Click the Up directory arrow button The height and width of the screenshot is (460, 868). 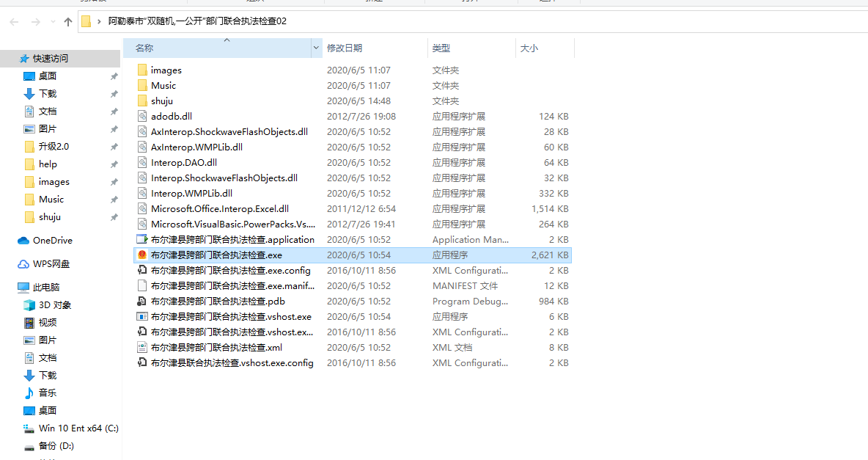click(68, 22)
